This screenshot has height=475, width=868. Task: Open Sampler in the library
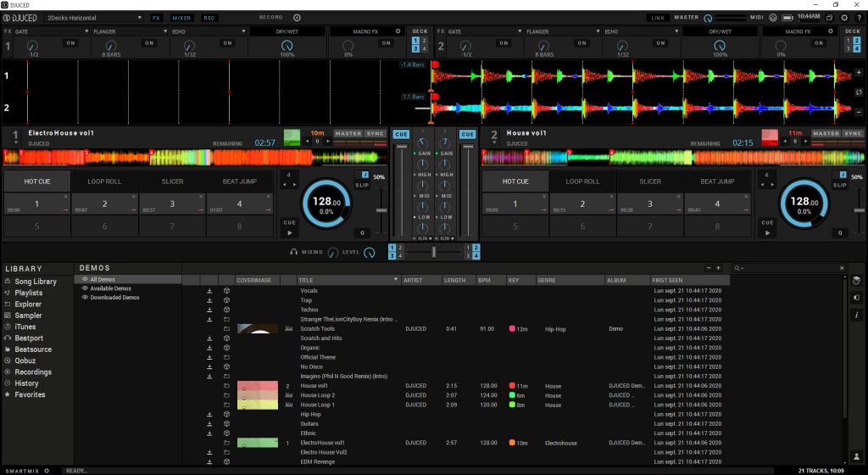pos(28,315)
